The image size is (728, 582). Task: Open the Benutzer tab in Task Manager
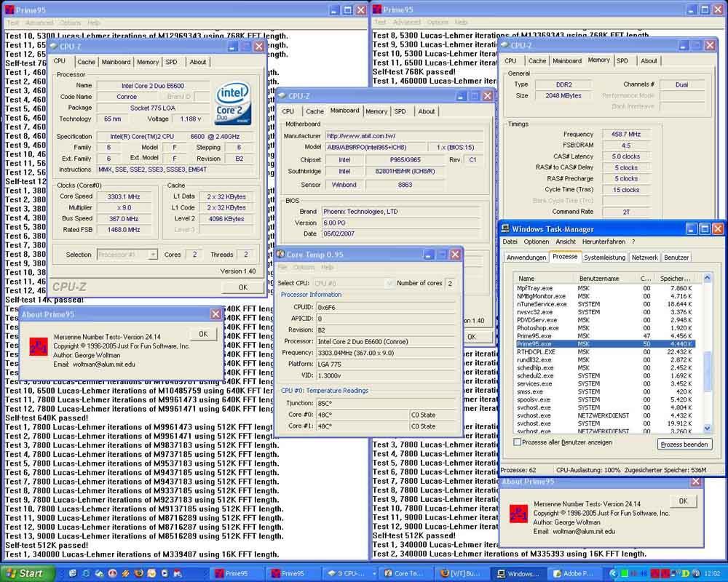pyautogui.click(x=676, y=257)
